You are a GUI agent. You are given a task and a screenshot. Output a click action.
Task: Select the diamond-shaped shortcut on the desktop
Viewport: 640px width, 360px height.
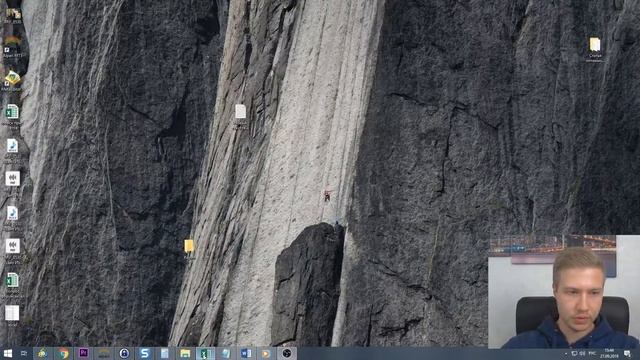[12, 78]
